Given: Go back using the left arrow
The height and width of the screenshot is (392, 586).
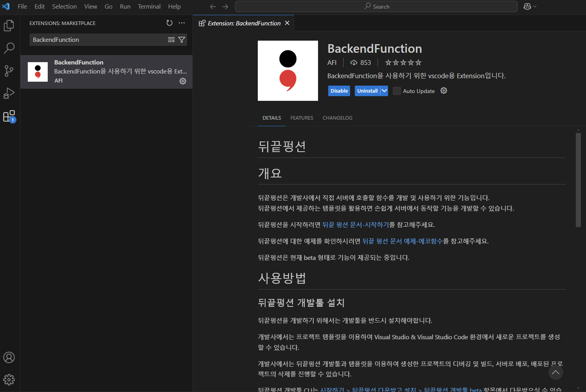Looking at the screenshot, I should pos(213,7).
